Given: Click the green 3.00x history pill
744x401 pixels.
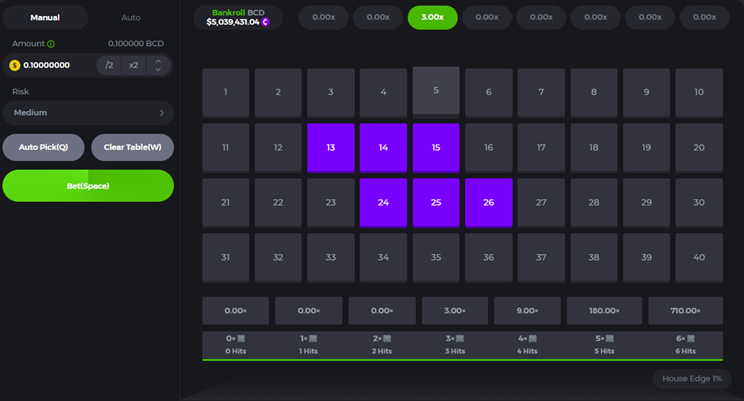Looking at the screenshot, I should click(x=432, y=17).
